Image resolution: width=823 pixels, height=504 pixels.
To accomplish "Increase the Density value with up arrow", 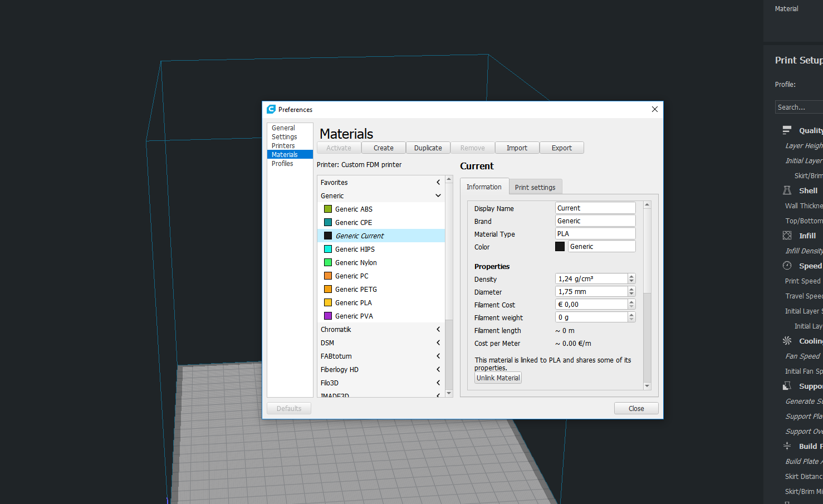I will pos(631,276).
